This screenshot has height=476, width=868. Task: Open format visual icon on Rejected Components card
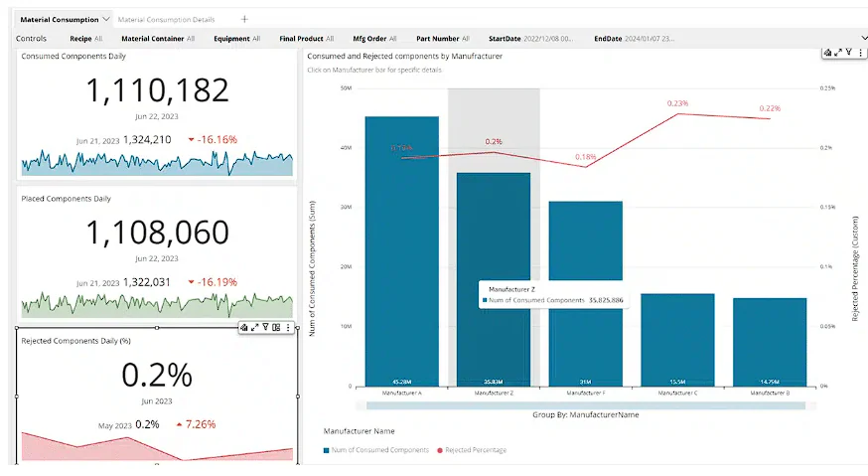pos(244,328)
